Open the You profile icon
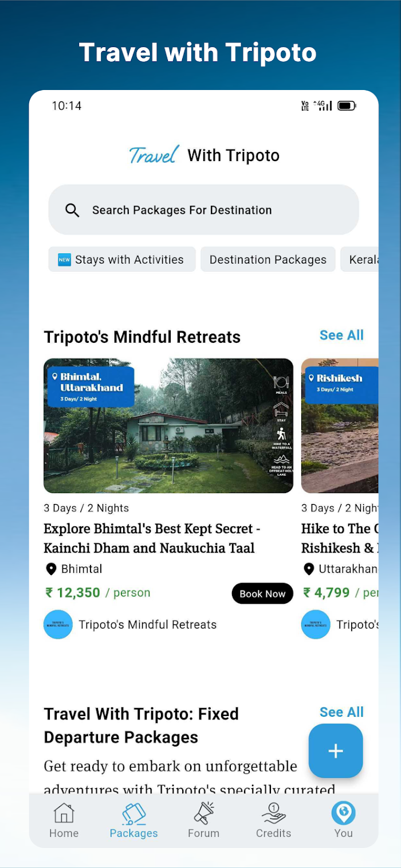The image size is (401, 868). (x=343, y=813)
